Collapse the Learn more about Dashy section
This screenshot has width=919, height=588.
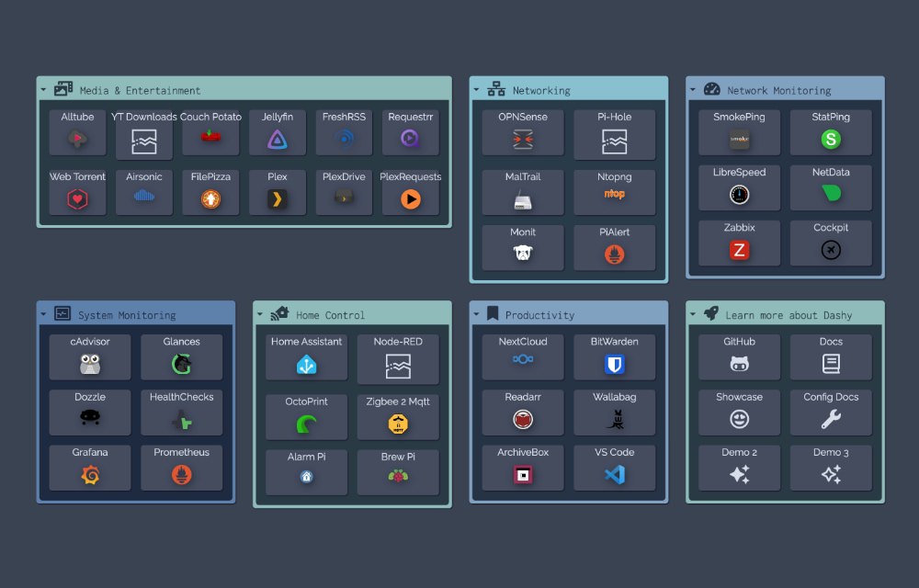pyautogui.click(x=693, y=314)
